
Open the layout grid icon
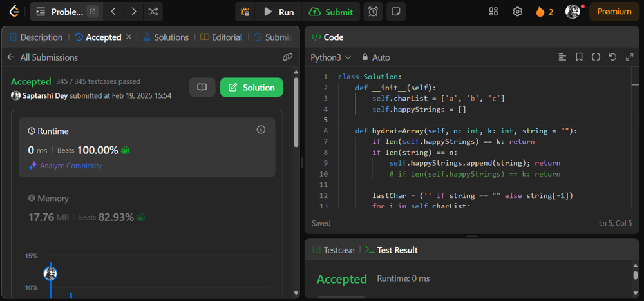494,12
